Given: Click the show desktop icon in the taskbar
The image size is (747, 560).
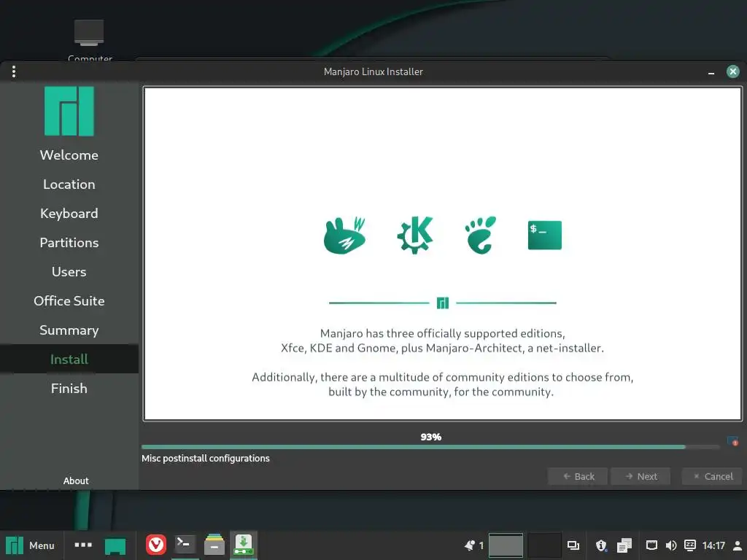Looking at the screenshot, I should (x=115, y=545).
